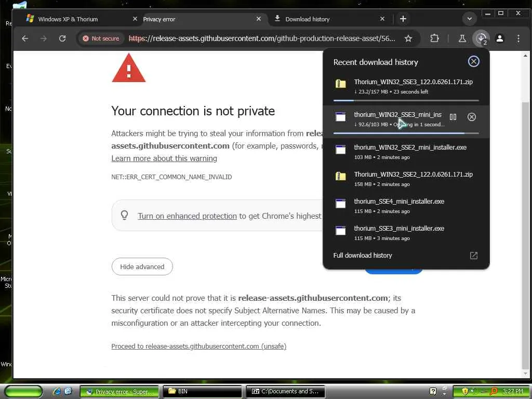Click the taskbar clock 3:27 PM
The width and height of the screenshot is (532, 399).
[512, 392]
